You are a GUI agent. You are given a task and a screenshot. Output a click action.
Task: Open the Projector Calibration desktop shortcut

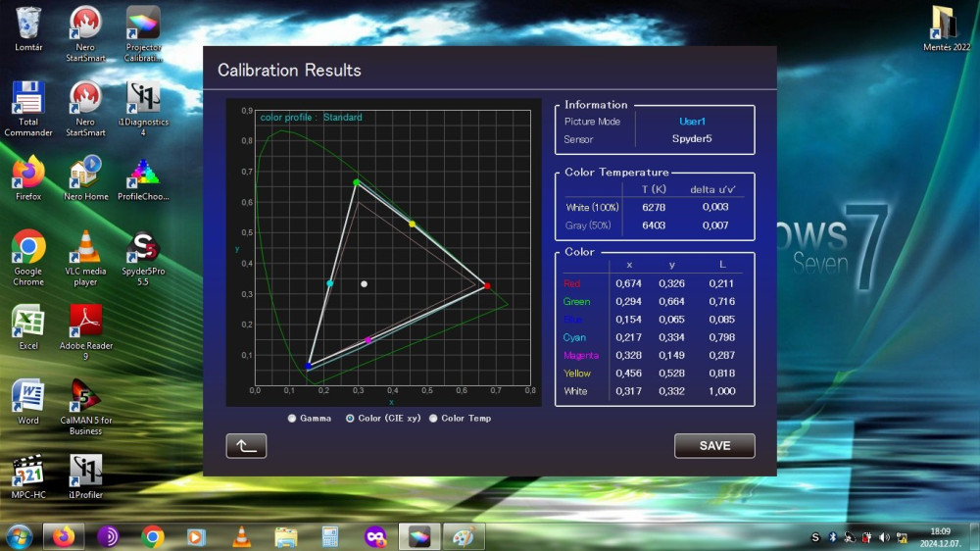coord(143,25)
